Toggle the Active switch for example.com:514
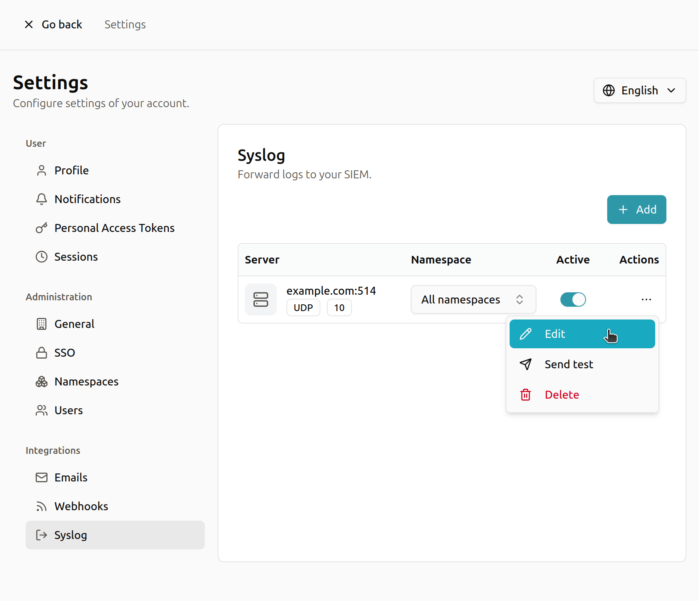Image resolution: width=700 pixels, height=601 pixels. pos(573,300)
